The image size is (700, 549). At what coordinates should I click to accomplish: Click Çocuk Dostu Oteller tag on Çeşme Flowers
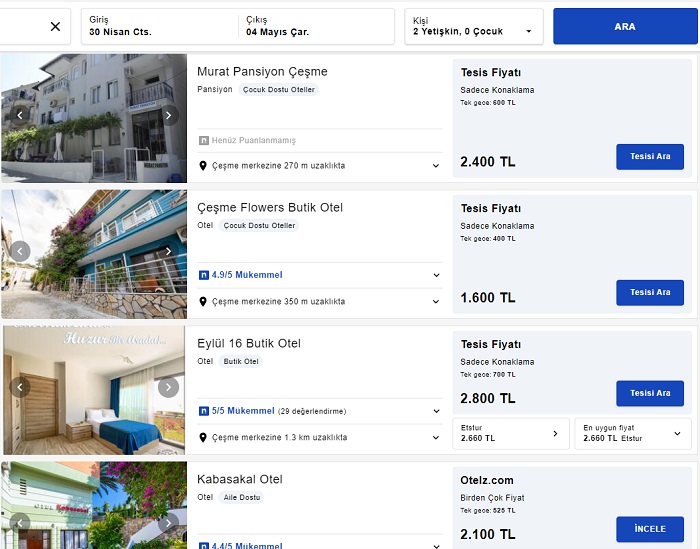[x=259, y=226]
